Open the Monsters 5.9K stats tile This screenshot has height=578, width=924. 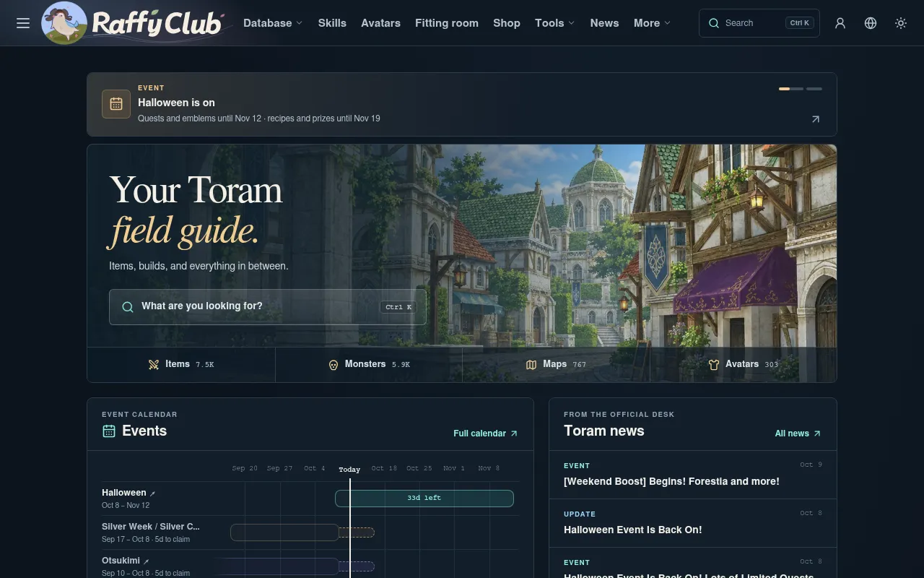tap(369, 365)
